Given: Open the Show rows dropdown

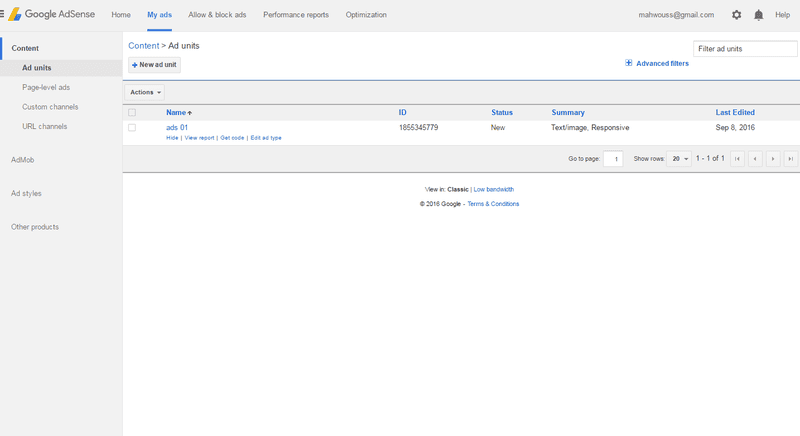Looking at the screenshot, I should pos(680,158).
